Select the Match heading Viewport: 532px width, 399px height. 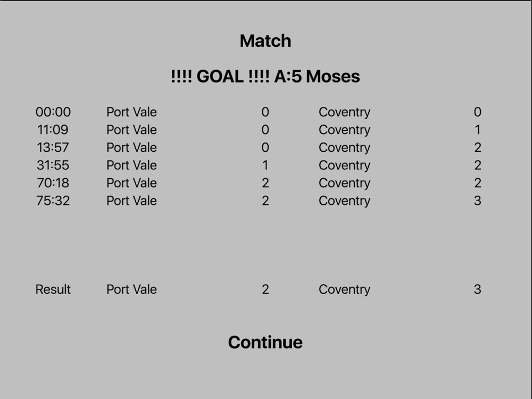[265, 41]
